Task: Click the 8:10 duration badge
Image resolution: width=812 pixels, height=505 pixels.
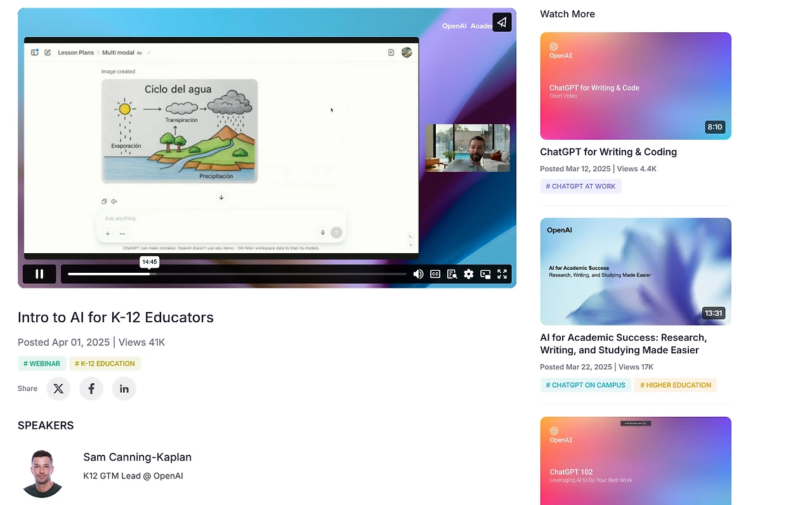Action: point(715,127)
